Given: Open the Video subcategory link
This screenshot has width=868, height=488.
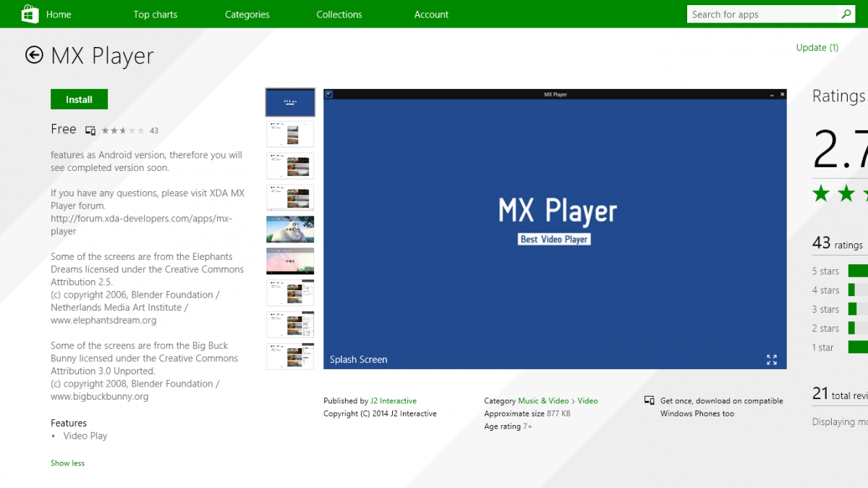Looking at the screenshot, I should point(587,401).
